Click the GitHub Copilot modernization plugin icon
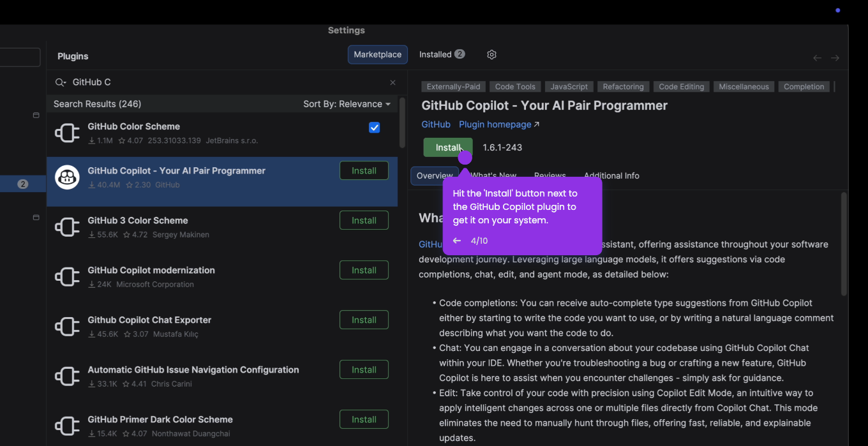 pyautogui.click(x=67, y=277)
